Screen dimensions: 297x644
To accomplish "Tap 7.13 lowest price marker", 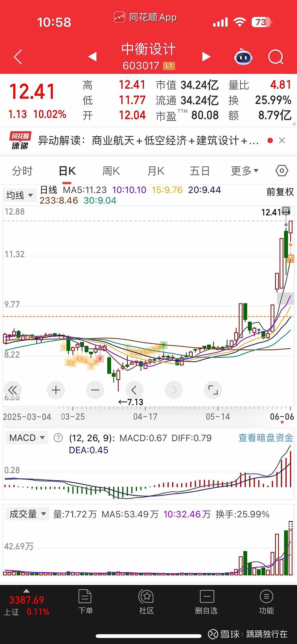I will point(131,402).
